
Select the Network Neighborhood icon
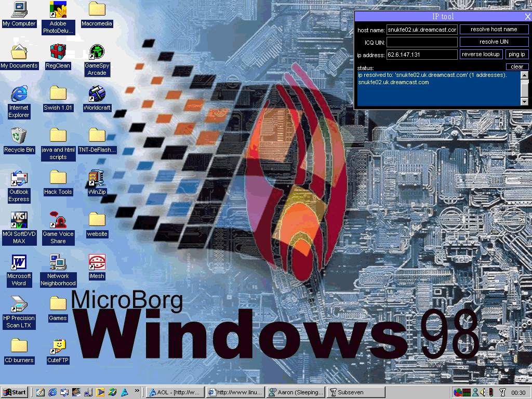point(58,263)
